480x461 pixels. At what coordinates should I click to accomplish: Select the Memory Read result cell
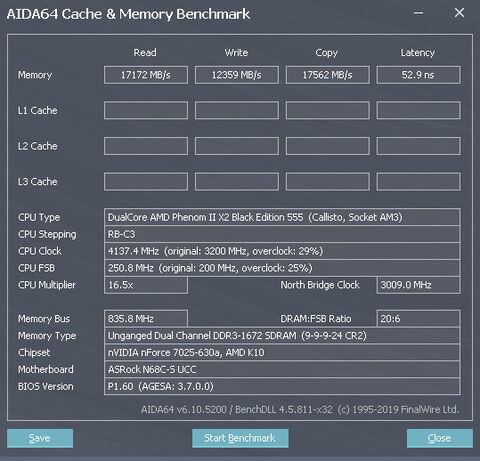point(146,75)
